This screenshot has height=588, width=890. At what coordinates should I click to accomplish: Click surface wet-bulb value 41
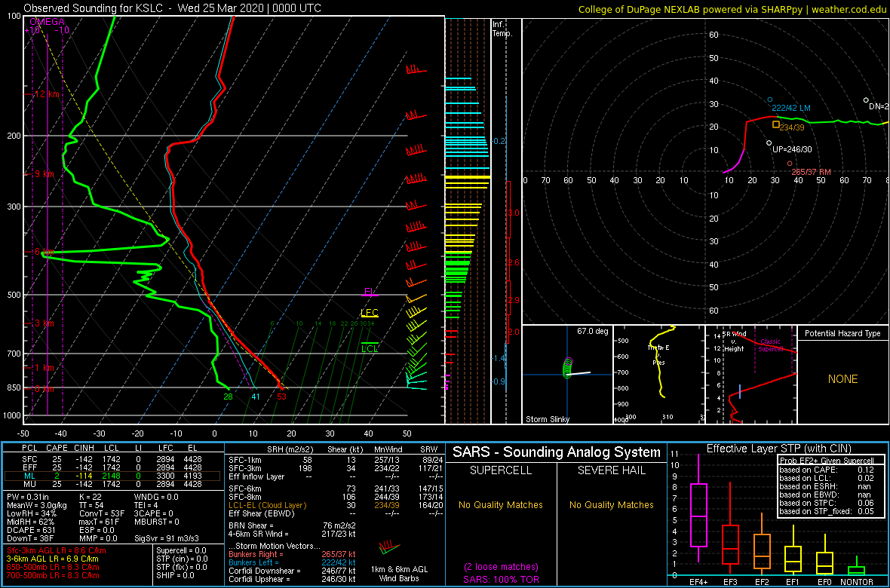[x=256, y=397]
